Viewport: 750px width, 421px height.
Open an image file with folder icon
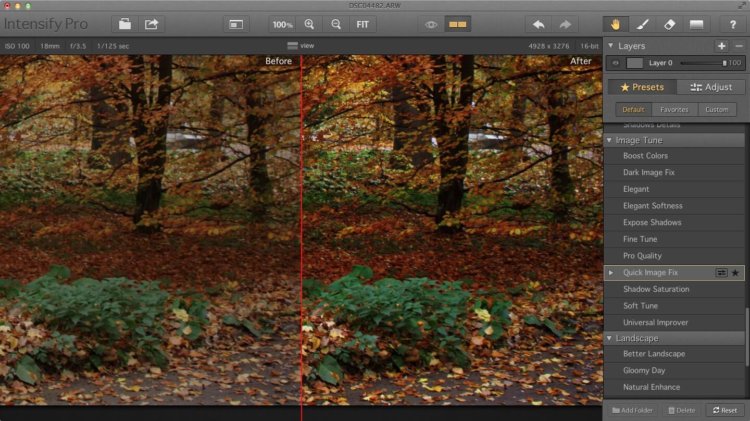coord(125,24)
